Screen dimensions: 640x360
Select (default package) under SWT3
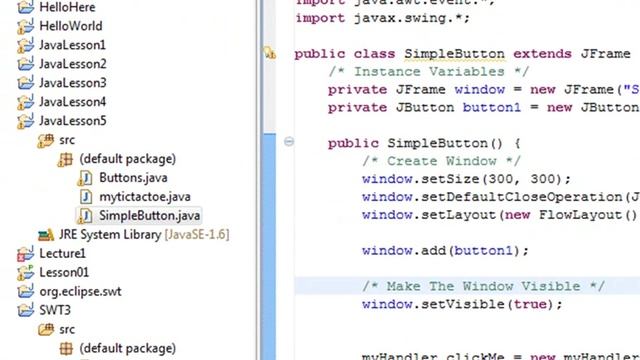tap(128, 349)
